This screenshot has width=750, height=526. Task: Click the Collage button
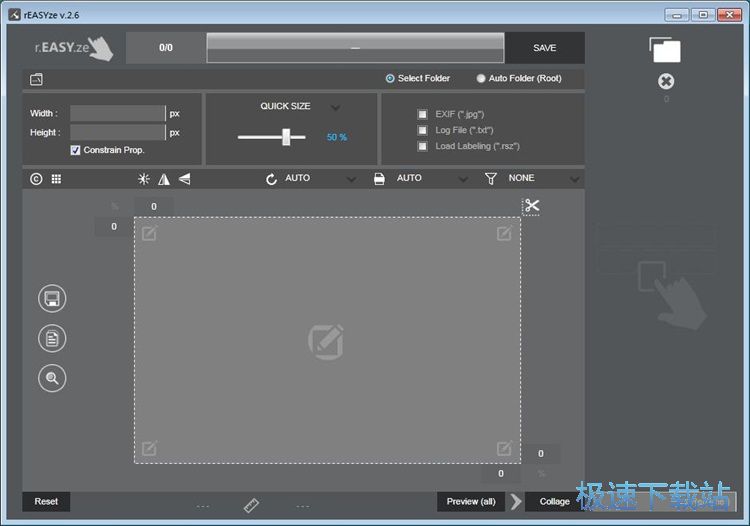(x=554, y=502)
